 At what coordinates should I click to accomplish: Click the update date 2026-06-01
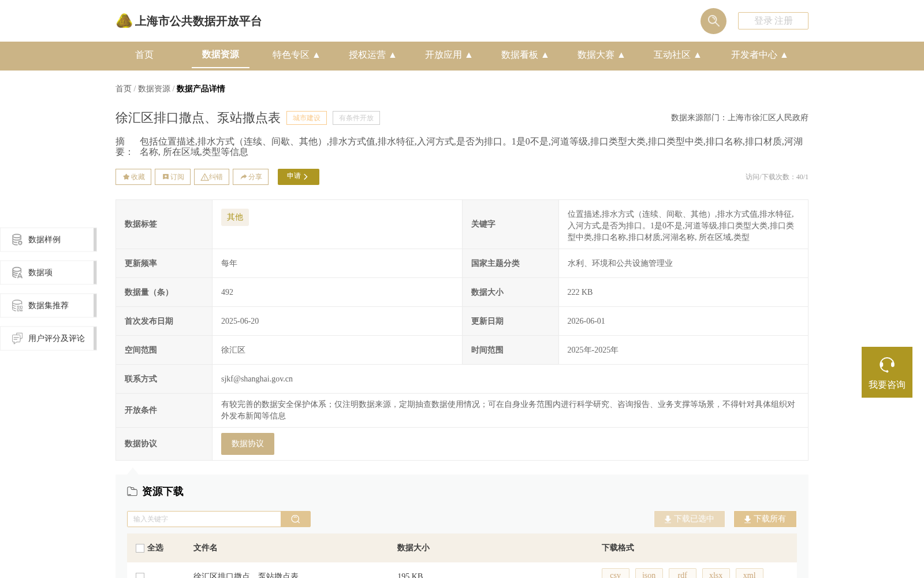pyautogui.click(x=586, y=321)
